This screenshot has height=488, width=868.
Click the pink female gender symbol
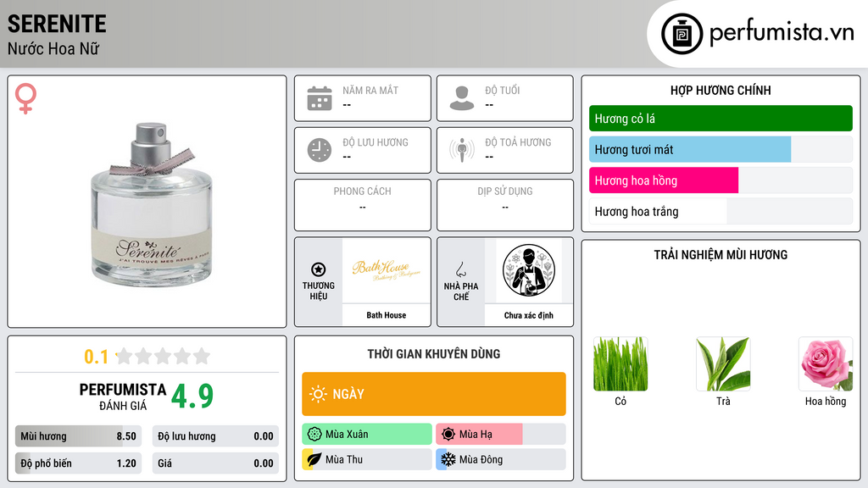coord(26,98)
